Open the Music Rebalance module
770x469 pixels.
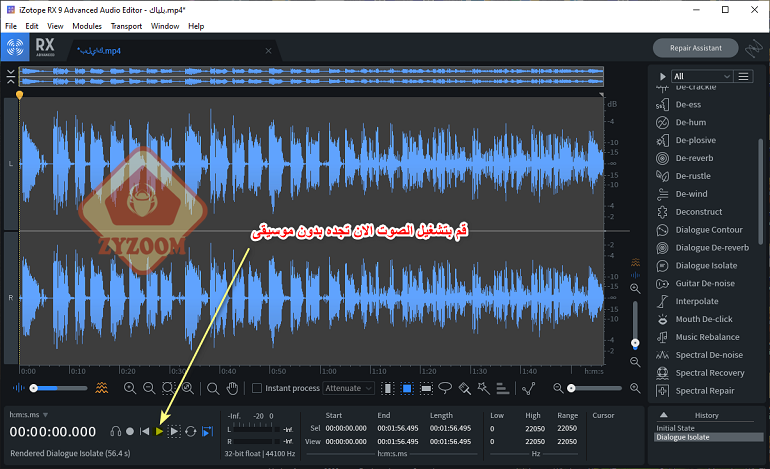707,337
